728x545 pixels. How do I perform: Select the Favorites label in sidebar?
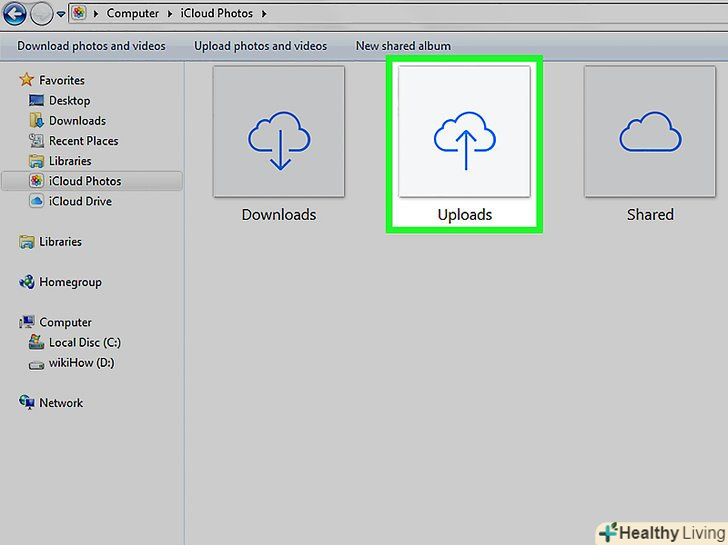[62, 80]
